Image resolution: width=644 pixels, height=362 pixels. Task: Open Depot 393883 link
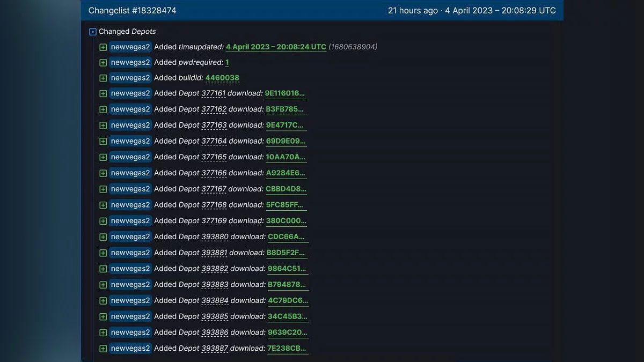click(x=215, y=284)
